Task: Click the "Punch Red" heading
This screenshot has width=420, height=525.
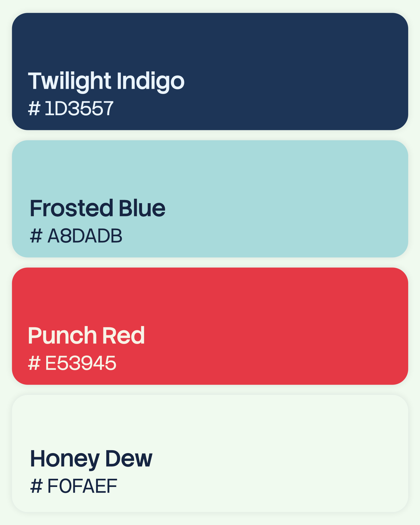Action: point(86,335)
